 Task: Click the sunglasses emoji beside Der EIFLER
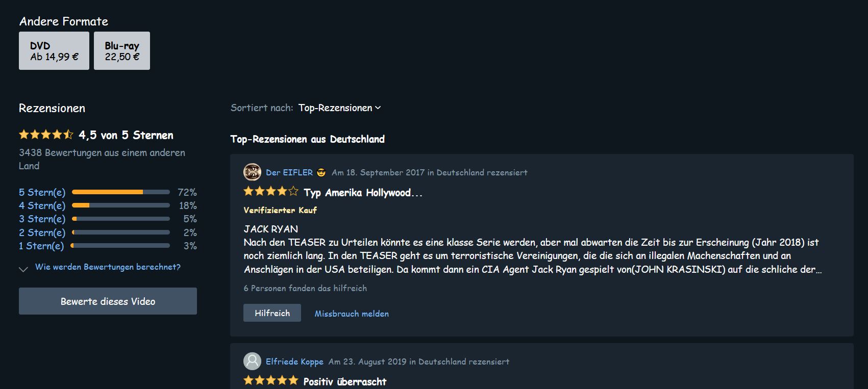[321, 172]
